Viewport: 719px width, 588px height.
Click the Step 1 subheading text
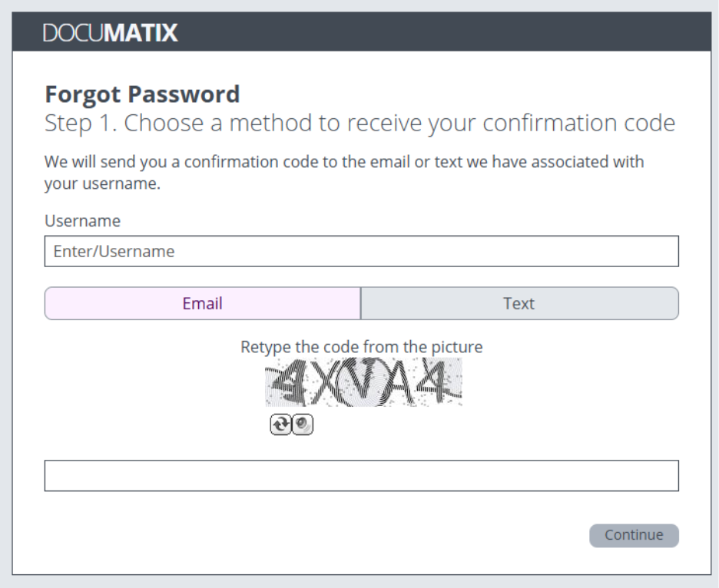359,123
